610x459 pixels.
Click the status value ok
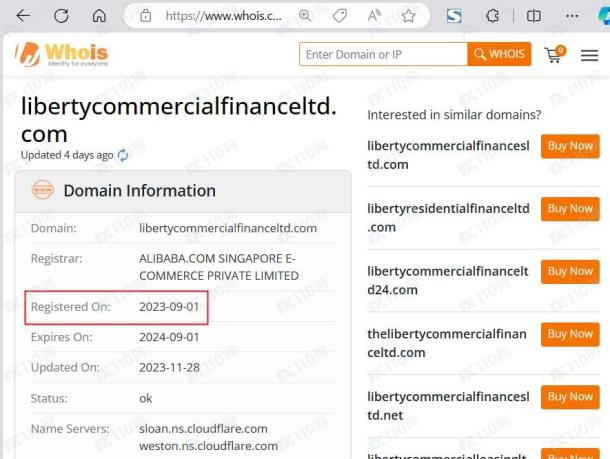coord(146,399)
